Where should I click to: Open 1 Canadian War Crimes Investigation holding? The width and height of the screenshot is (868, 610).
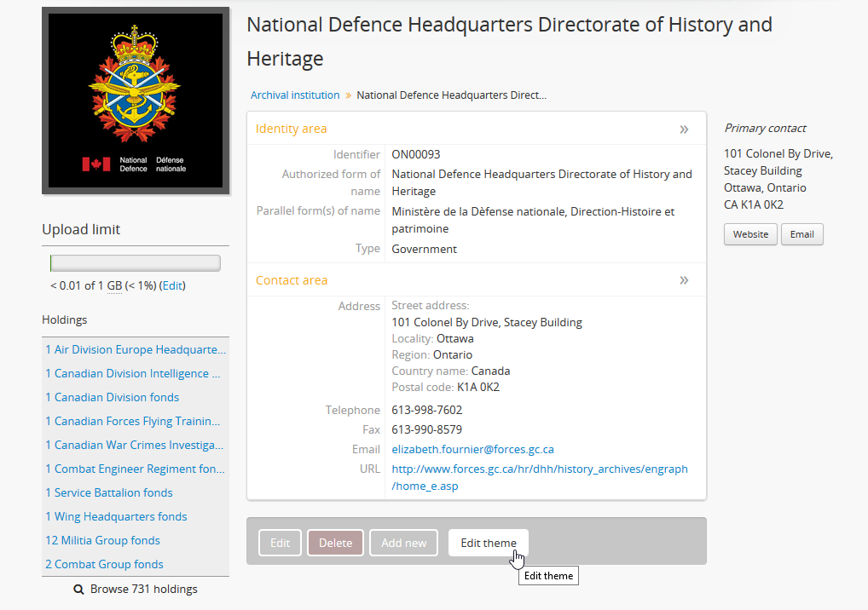135,446
